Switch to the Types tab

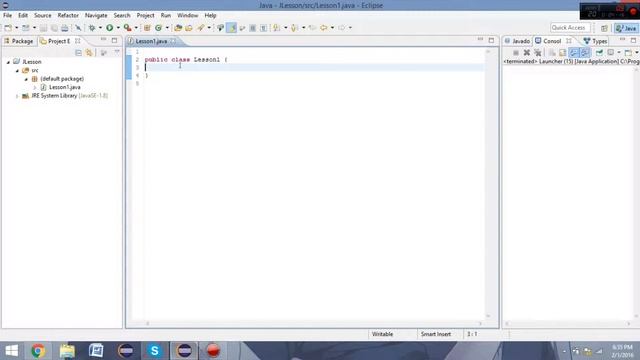click(596, 41)
